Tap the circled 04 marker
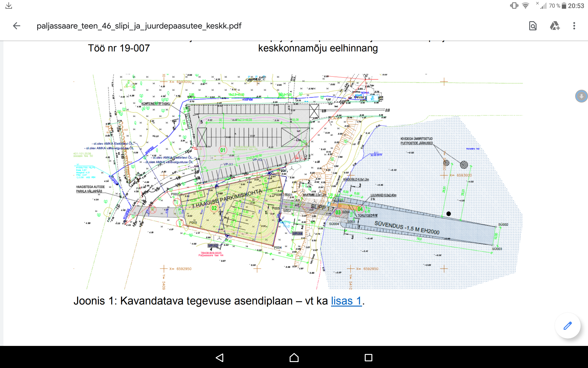The height and width of the screenshot is (368, 588). click(360, 209)
